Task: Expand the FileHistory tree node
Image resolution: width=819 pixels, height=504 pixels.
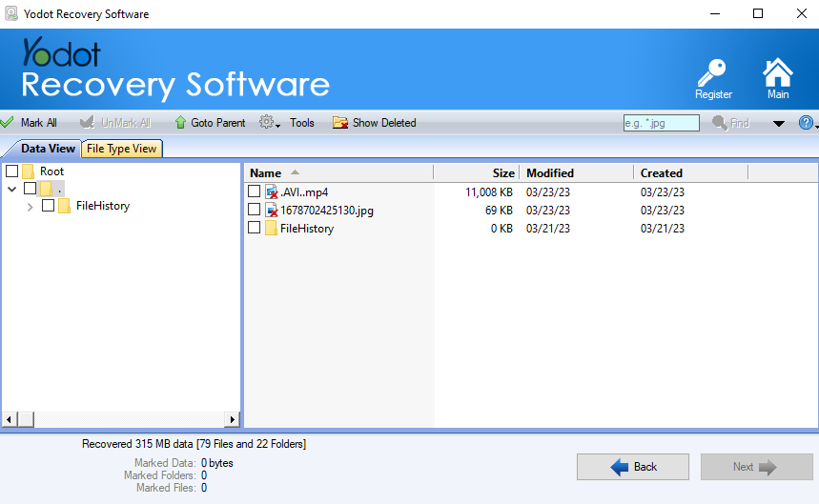Action: (30, 207)
